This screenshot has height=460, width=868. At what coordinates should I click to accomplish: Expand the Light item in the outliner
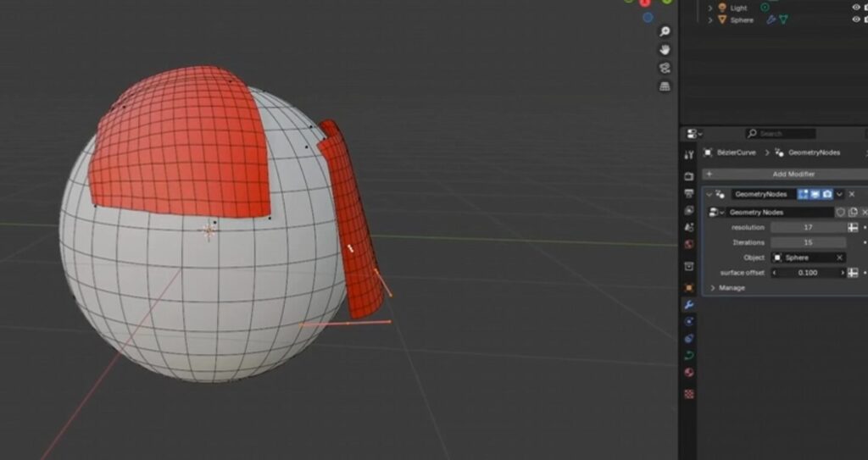pyautogui.click(x=711, y=8)
